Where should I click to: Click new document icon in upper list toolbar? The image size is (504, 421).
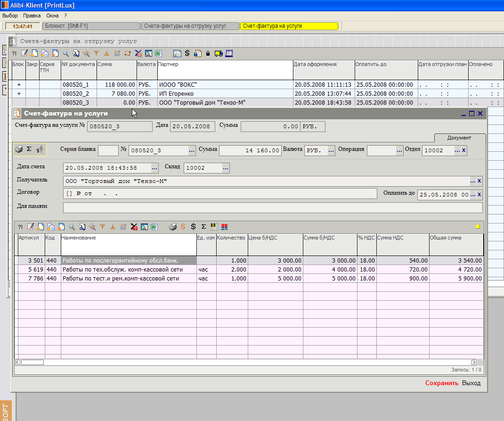click(x=34, y=53)
